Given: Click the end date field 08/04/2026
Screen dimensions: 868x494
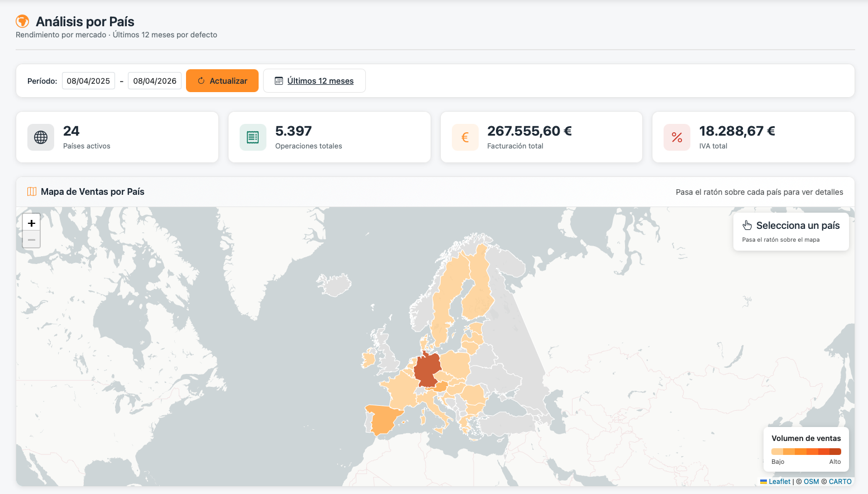Looking at the screenshot, I should 155,81.
